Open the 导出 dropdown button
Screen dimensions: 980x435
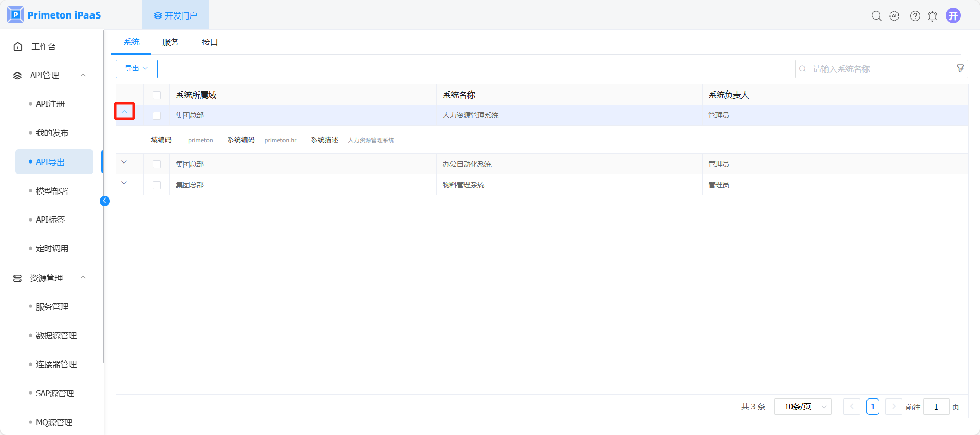pos(136,69)
